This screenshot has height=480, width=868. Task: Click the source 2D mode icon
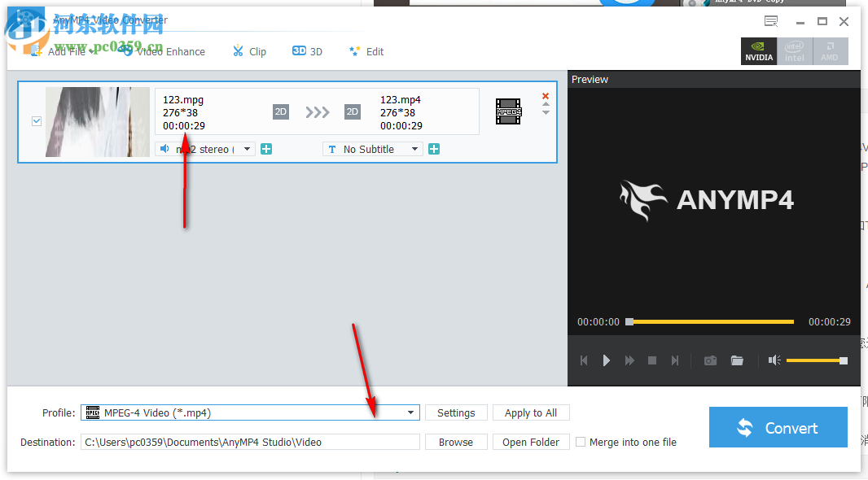[x=281, y=111]
